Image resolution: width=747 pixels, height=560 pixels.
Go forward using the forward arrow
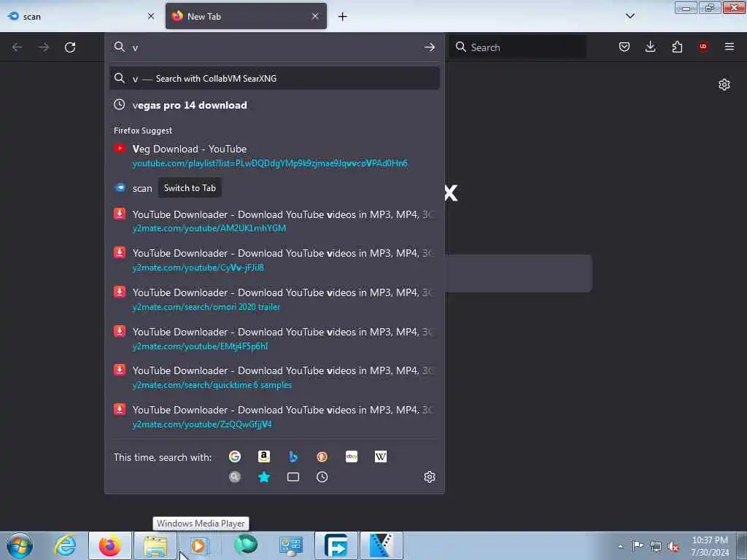coord(44,47)
